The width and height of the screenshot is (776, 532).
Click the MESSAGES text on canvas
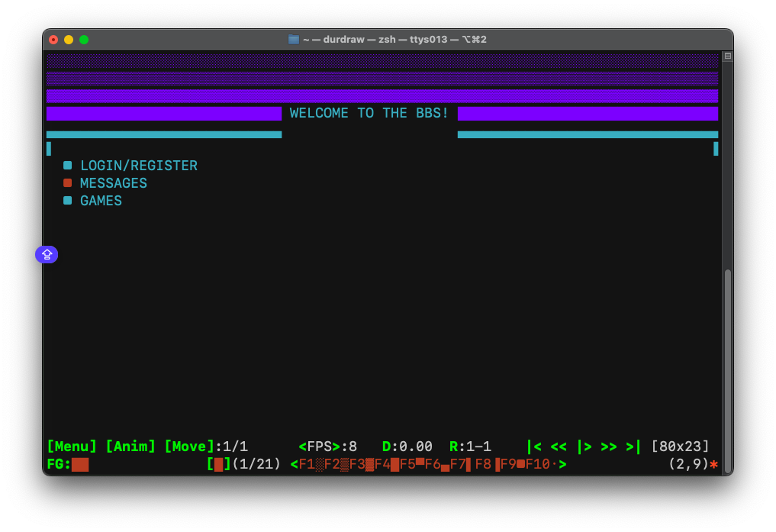pyautogui.click(x=114, y=183)
